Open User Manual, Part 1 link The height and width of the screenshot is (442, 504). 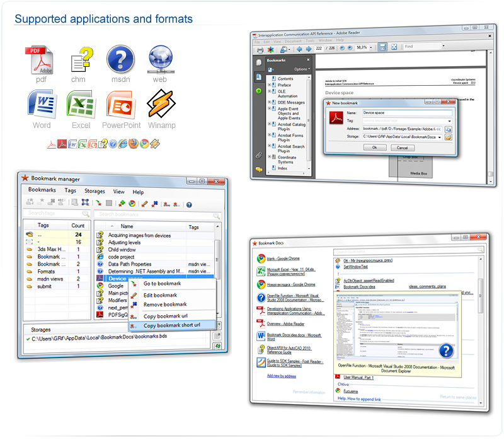(358, 377)
